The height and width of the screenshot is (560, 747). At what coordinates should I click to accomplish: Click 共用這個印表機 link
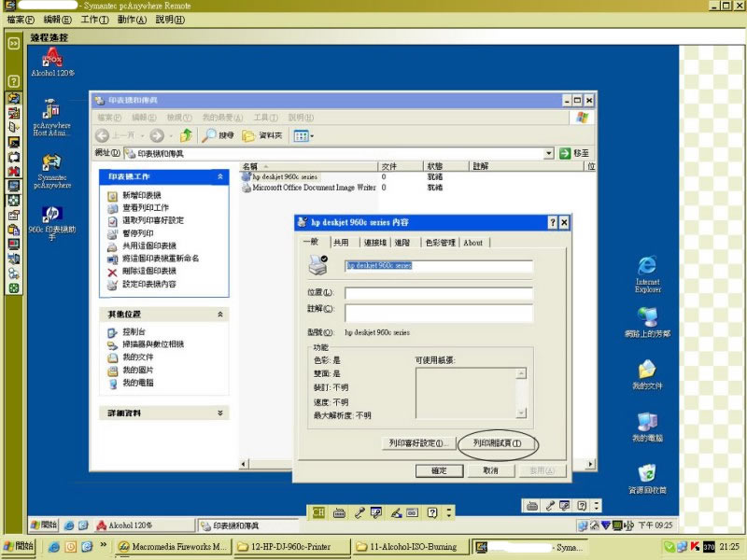(149, 245)
